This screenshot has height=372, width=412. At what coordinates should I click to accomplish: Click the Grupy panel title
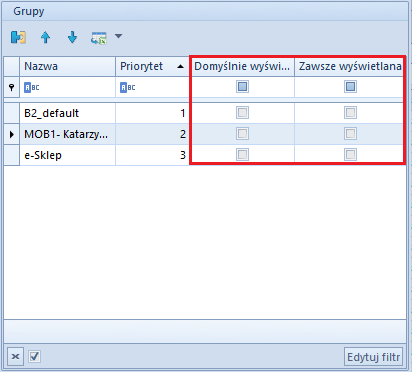pyautogui.click(x=29, y=11)
